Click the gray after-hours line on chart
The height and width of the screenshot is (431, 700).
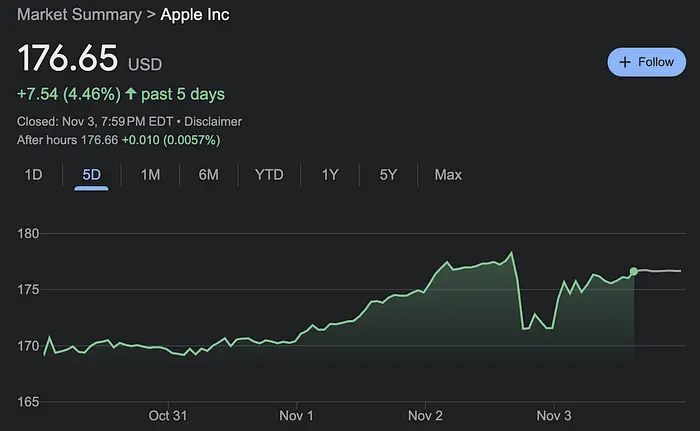point(660,271)
